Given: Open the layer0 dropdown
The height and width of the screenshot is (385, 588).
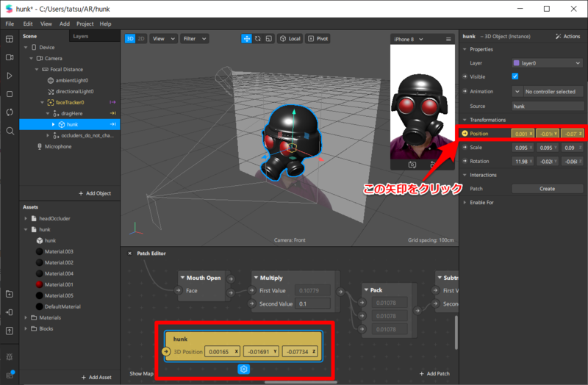Looking at the screenshot, I should pyautogui.click(x=548, y=63).
